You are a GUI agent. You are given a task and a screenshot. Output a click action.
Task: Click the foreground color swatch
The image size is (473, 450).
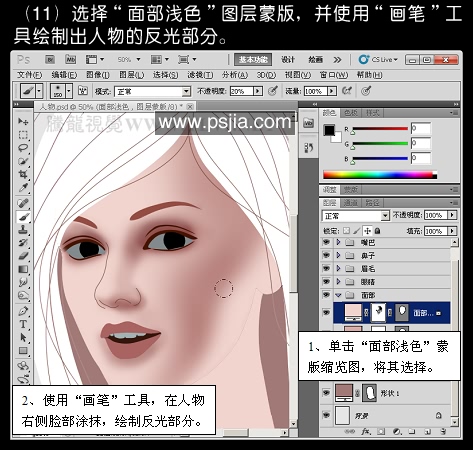(329, 130)
